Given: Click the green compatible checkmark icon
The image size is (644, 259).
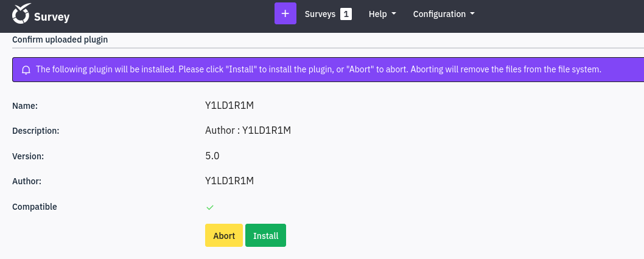Looking at the screenshot, I should tap(210, 207).
